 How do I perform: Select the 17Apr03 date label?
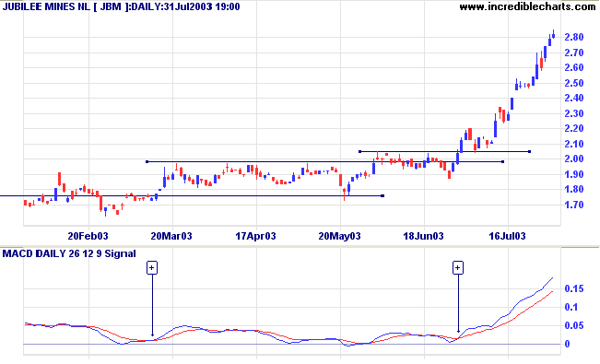click(255, 236)
